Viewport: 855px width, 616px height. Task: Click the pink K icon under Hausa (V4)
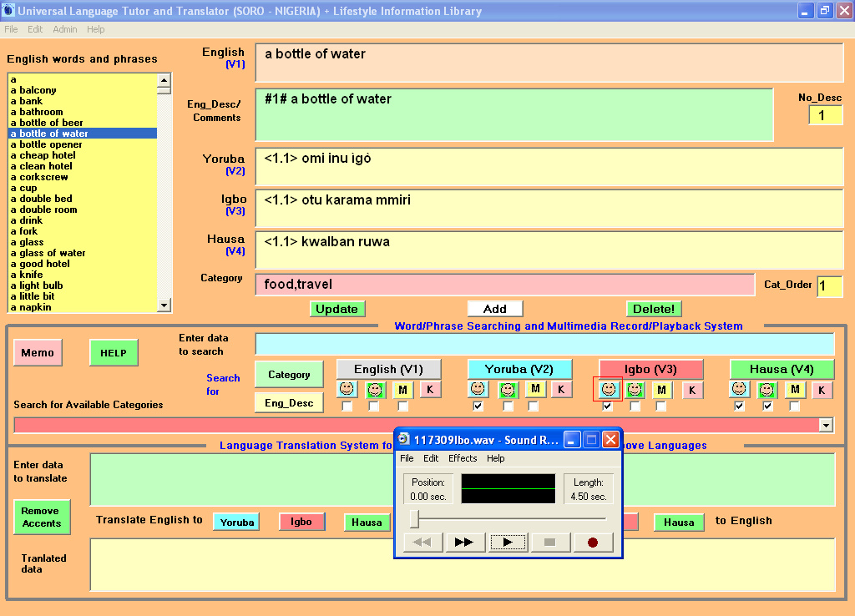tap(822, 390)
